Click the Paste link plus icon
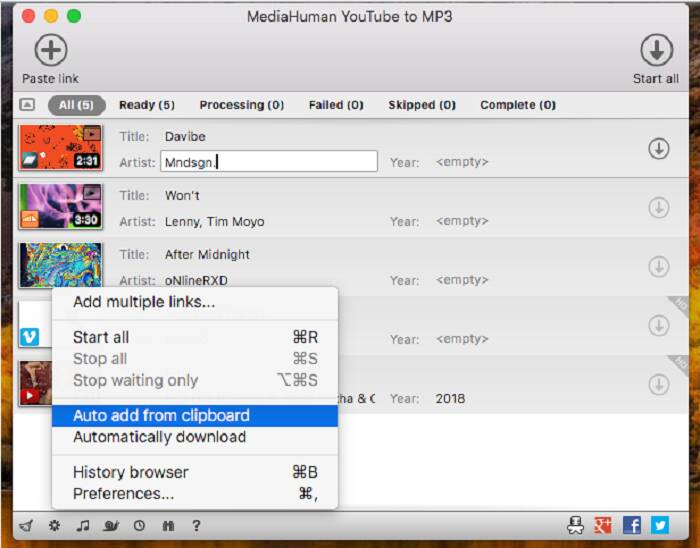 [51, 50]
